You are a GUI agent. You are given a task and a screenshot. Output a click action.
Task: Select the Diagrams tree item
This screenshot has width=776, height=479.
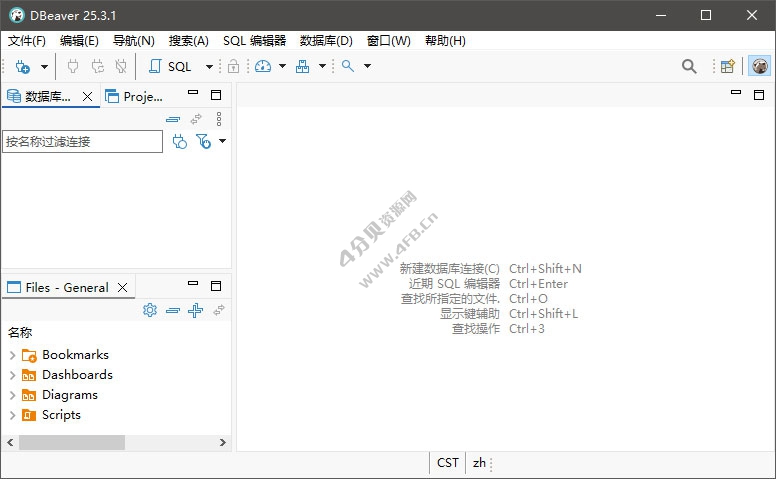pyautogui.click(x=70, y=395)
